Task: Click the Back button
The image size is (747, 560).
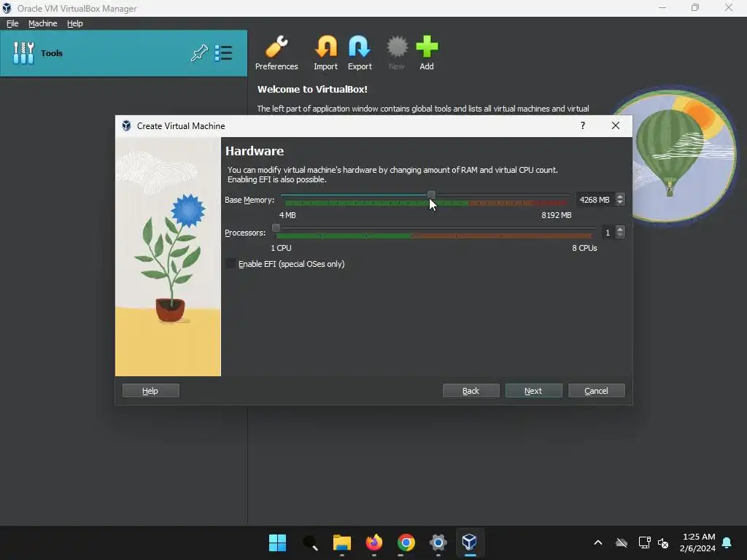Action: (x=471, y=391)
